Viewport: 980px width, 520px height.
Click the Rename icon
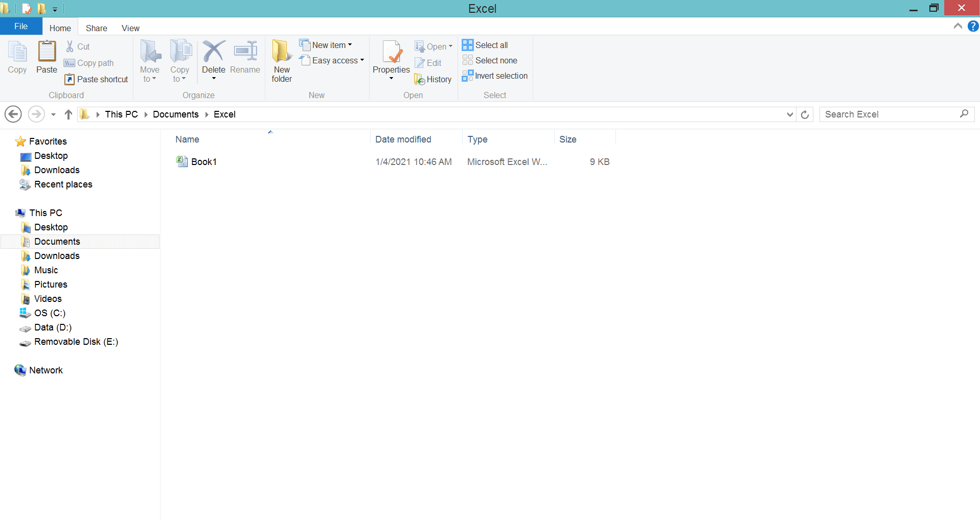coord(245,51)
